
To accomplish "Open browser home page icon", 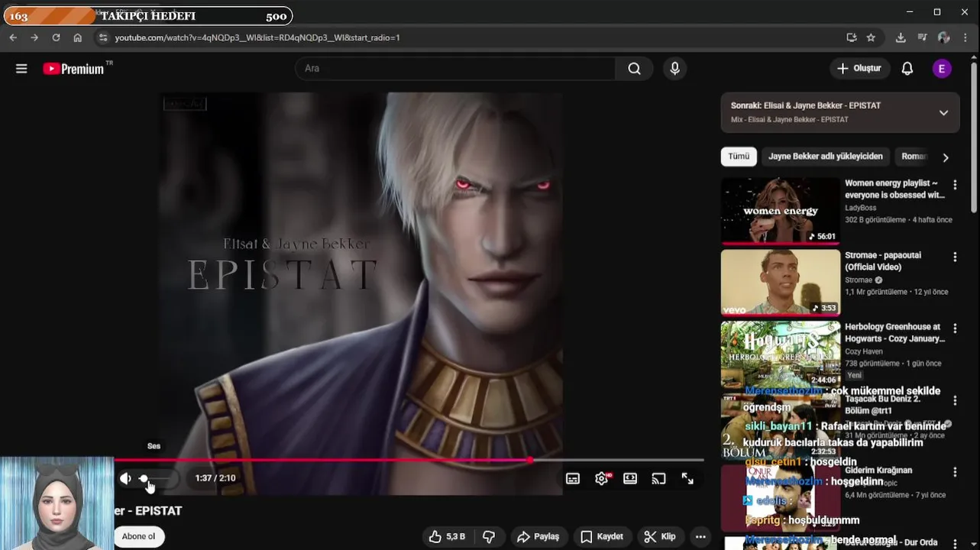I will 77,37.
